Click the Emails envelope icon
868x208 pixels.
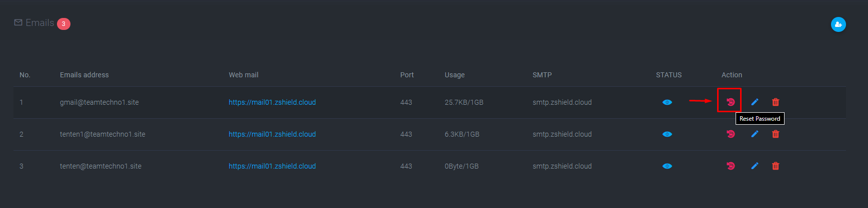tap(18, 22)
